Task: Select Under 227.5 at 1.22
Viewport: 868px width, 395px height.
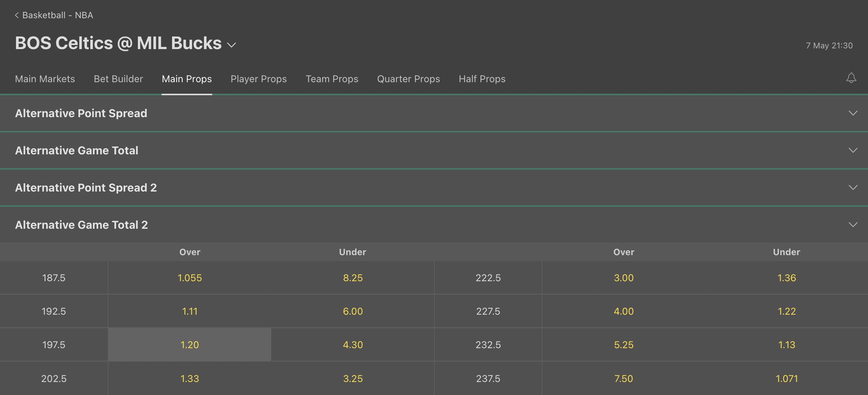Action: click(787, 311)
